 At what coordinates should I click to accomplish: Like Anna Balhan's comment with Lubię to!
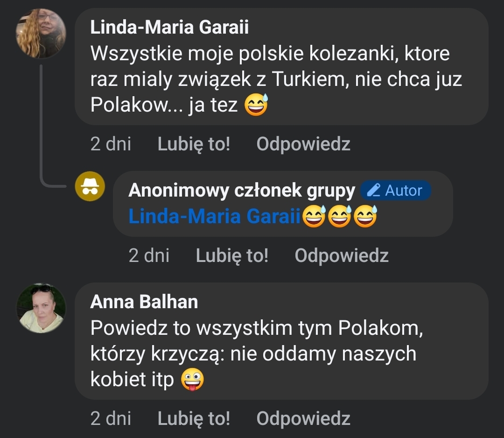194,418
